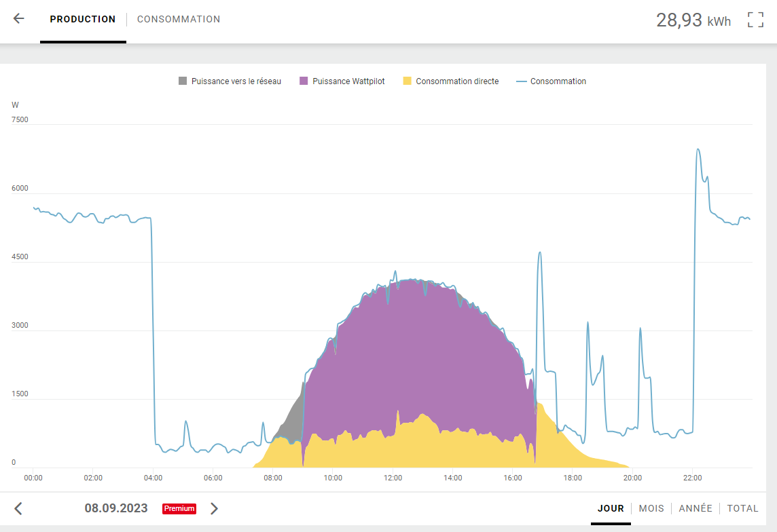Switch to the Production tab
This screenshot has width=777, height=532.
click(83, 20)
